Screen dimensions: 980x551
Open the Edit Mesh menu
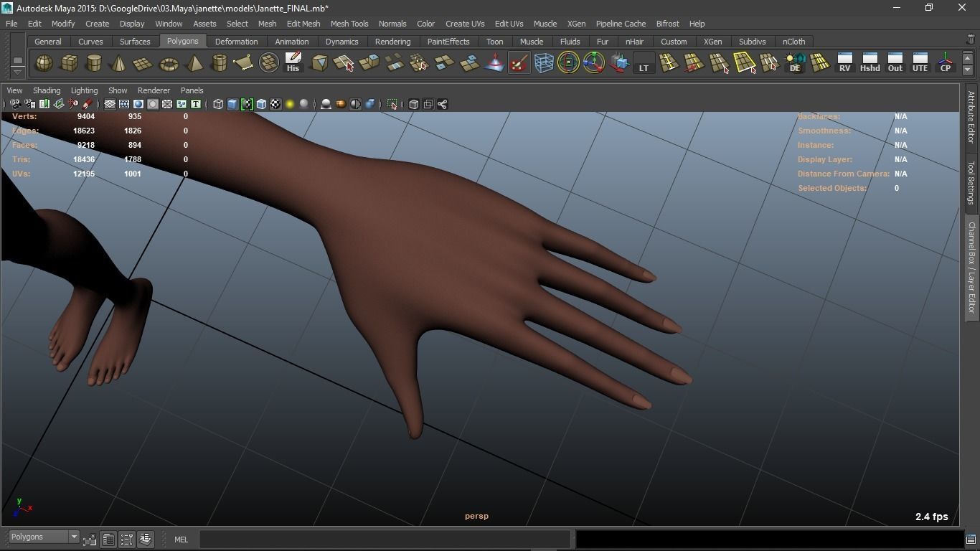(303, 24)
